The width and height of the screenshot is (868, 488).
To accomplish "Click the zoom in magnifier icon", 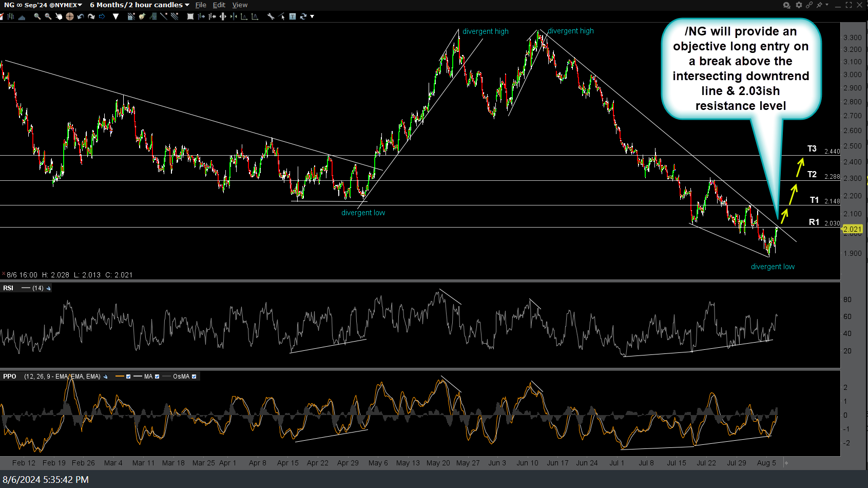I will [x=37, y=16].
